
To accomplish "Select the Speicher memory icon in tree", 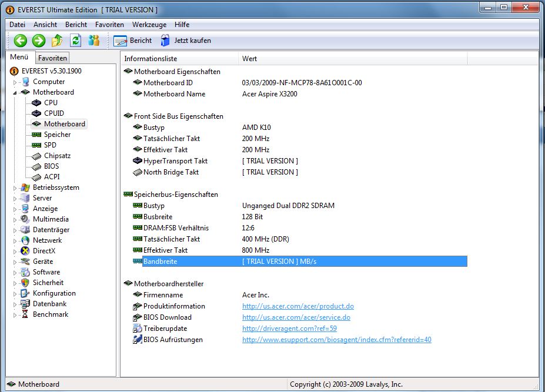I will [36, 135].
